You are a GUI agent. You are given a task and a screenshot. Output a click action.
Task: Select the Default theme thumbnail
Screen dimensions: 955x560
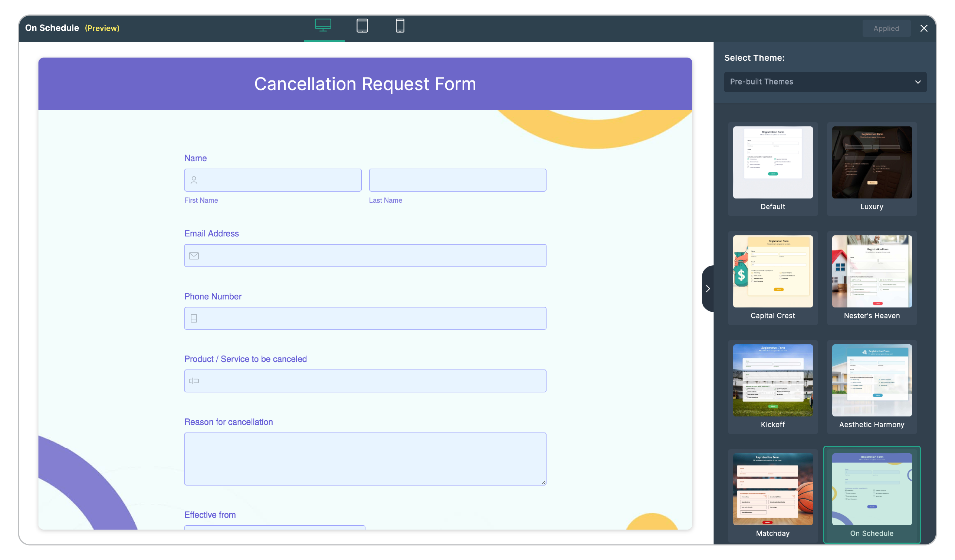772,163
